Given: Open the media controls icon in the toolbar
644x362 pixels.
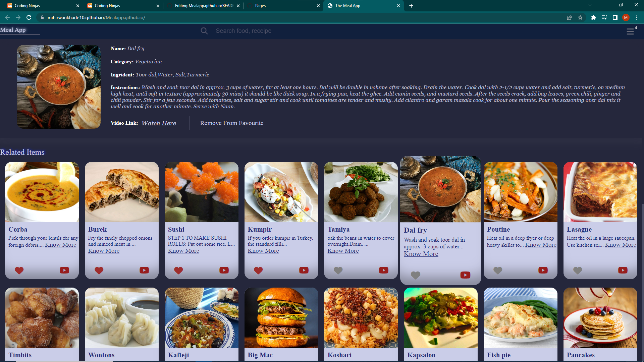Looking at the screenshot, I should tap(604, 17).
